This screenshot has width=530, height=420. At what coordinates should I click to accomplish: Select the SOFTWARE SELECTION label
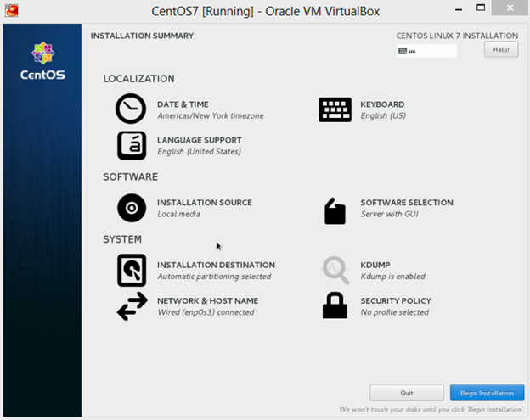[x=407, y=203]
